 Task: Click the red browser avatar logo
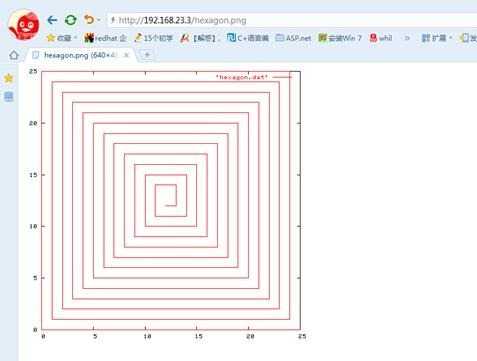click(x=23, y=24)
